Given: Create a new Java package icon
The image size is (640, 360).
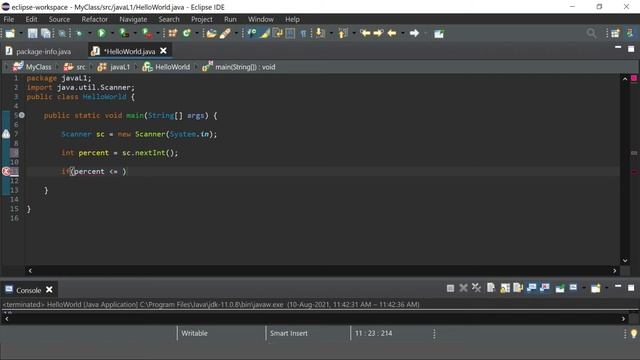Looking at the screenshot, I should (x=173, y=33).
